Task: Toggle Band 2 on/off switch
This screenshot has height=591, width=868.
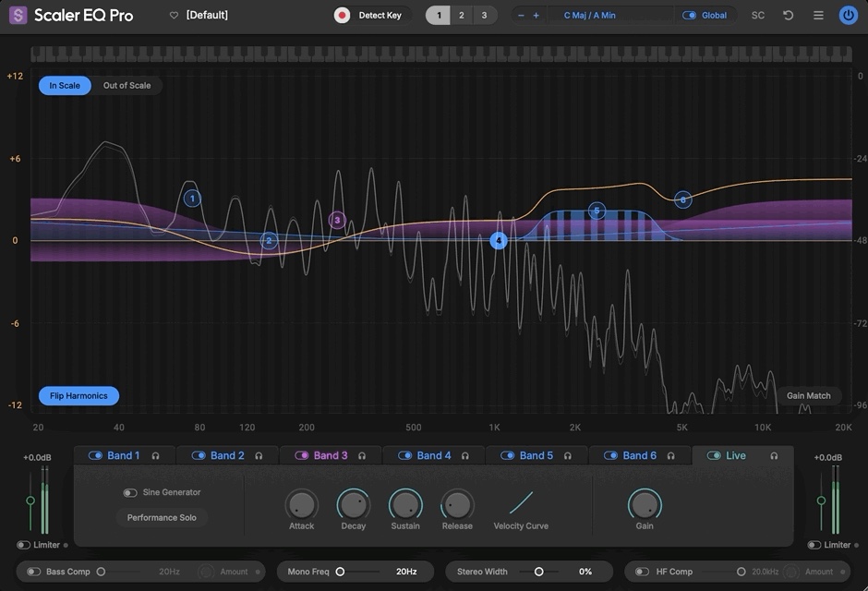Action: [x=199, y=455]
